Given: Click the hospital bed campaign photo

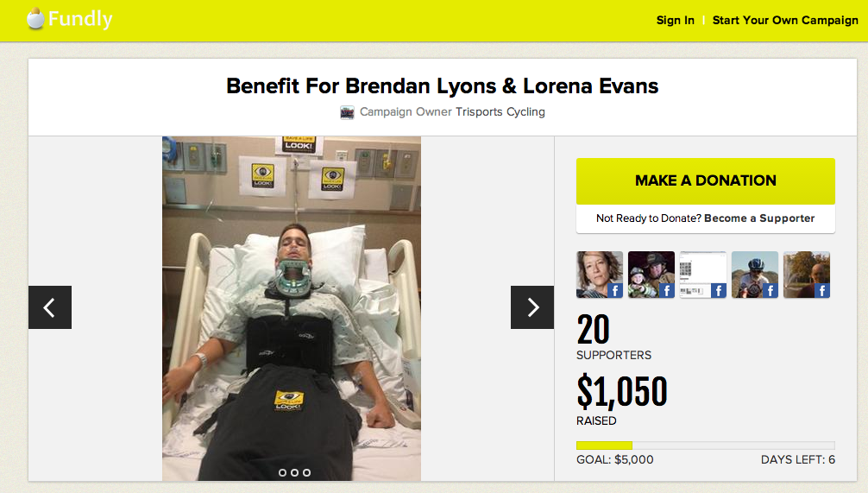Looking at the screenshot, I should click(x=292, y=308).
